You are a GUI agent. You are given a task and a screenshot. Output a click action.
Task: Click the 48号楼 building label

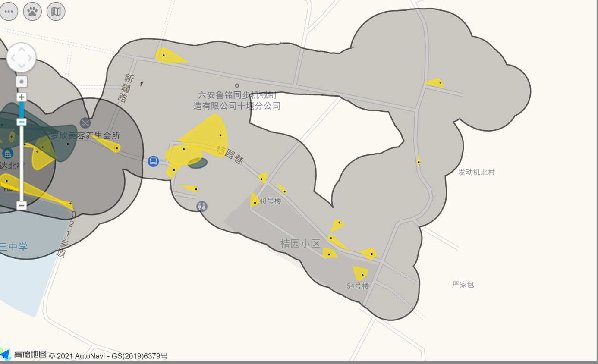[270, 201]
